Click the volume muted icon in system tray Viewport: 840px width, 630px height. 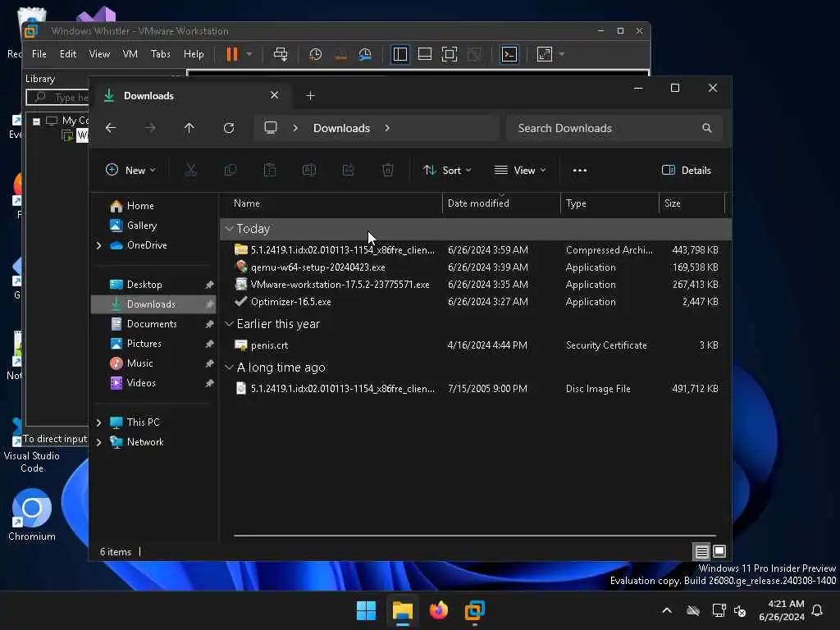coord(740,610)
